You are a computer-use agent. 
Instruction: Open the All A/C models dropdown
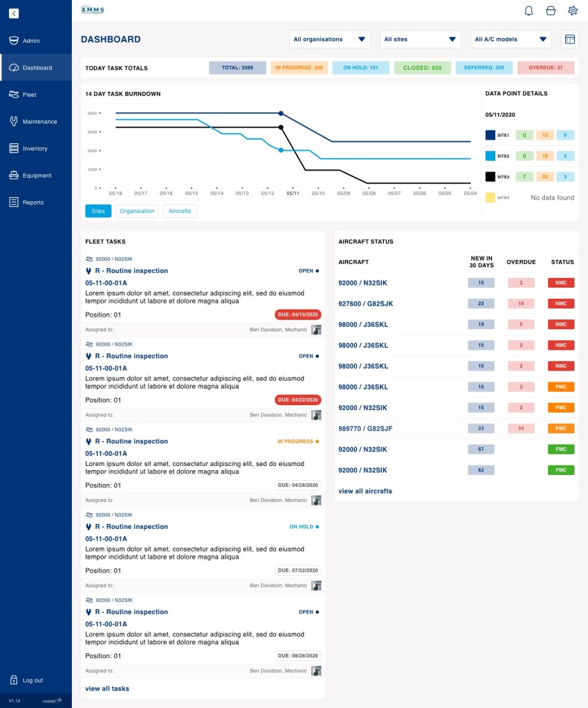tap(511, 39)
